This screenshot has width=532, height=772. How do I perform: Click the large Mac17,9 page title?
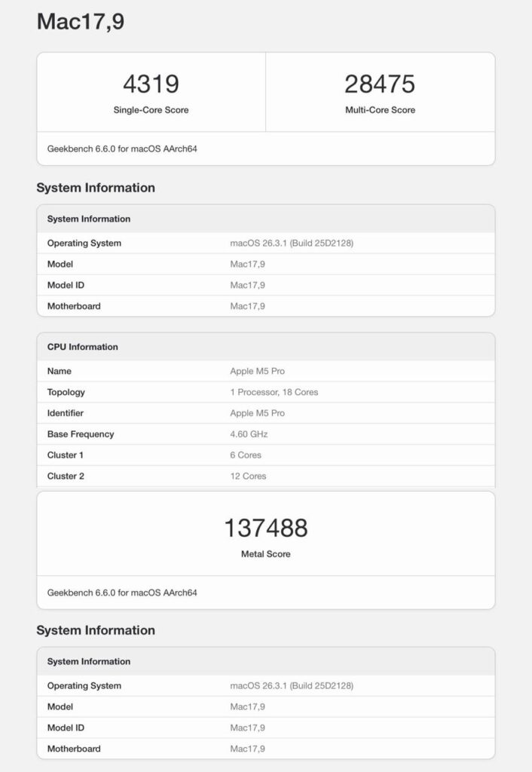(81, 22)
